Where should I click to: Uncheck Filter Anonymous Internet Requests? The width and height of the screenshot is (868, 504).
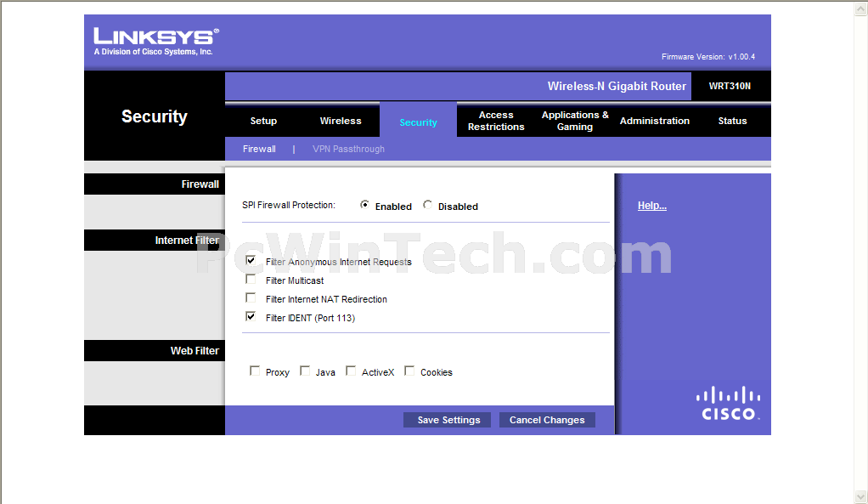coord(251,260)
